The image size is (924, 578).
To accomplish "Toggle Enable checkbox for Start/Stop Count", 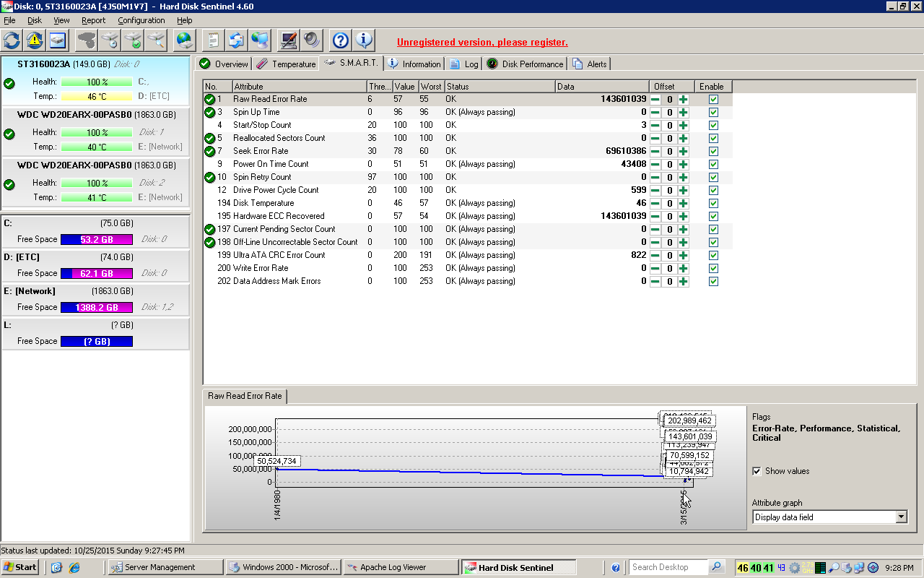I will (x=713, y=125).
